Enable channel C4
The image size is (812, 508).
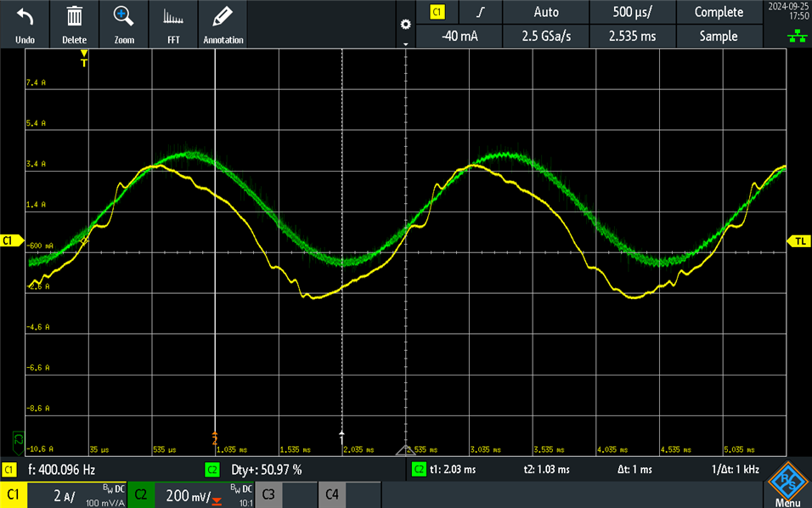pos(331,494)
